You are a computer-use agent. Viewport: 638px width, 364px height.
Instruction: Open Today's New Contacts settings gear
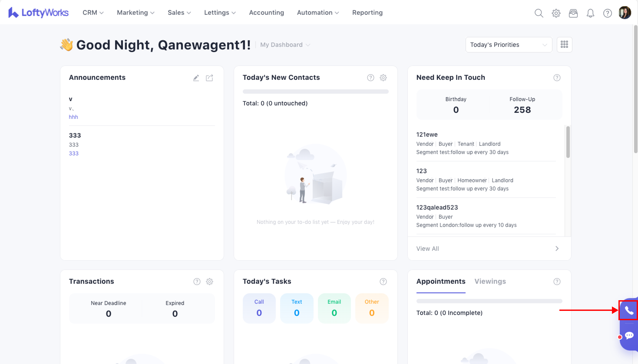click(x=383, y=78)
